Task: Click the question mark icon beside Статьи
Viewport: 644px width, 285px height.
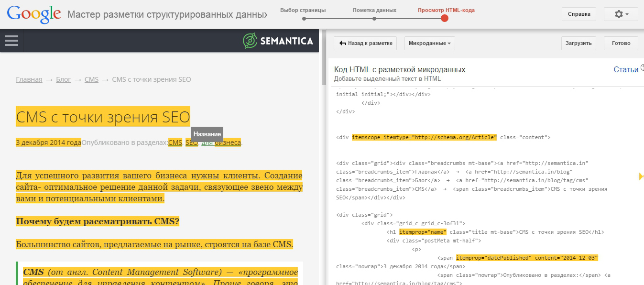Action: (642, 69)
